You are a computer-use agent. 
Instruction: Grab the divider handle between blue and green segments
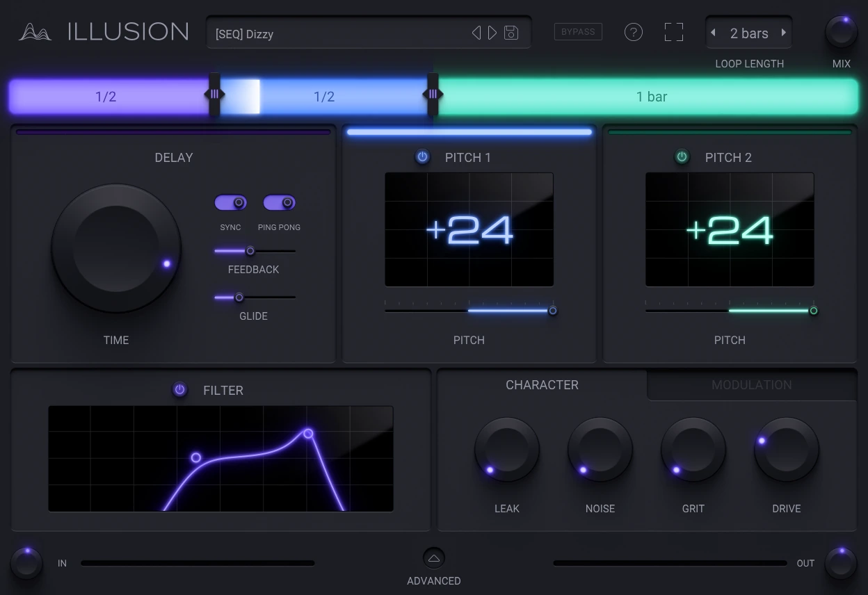(x=433, y=95)
